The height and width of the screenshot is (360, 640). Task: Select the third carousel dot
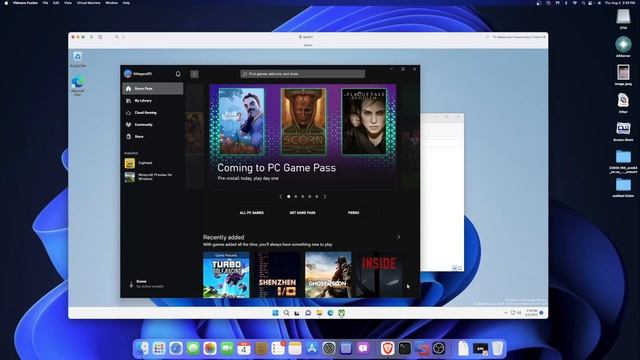point(302,196)
